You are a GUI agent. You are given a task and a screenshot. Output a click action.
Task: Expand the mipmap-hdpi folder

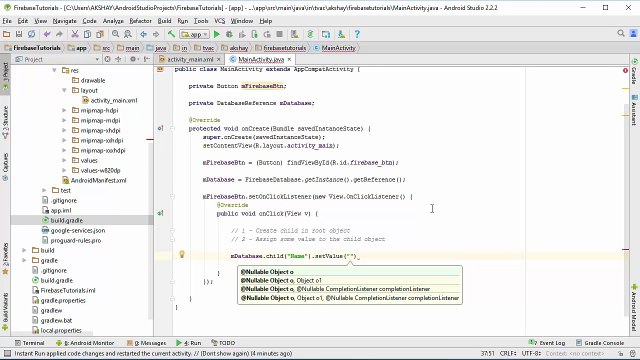coord(64,111)
